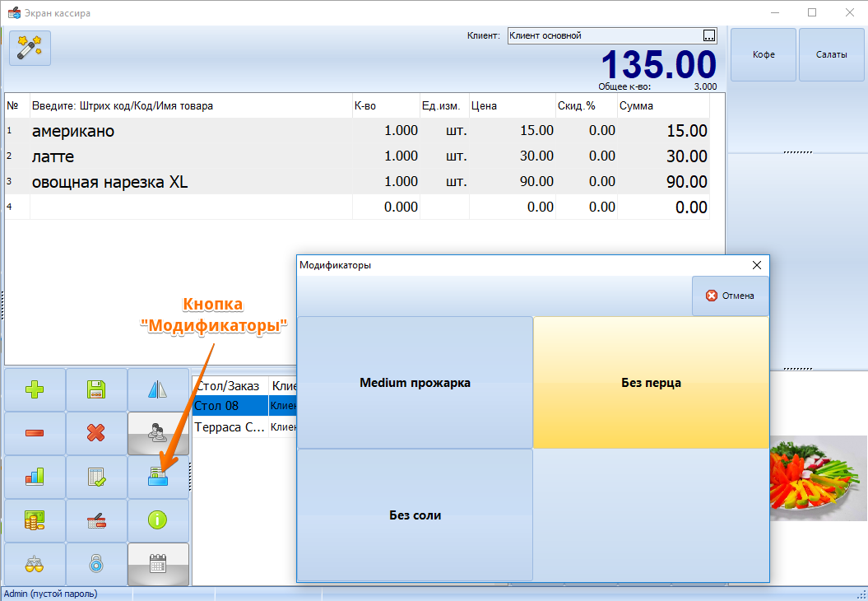Click the vegetable platter product image

(x=819, y=479)
